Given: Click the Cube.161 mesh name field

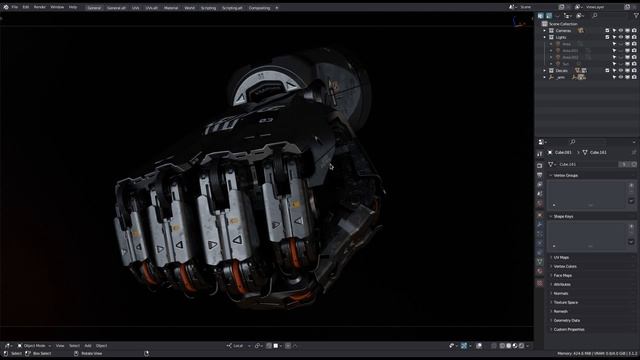Looking at the screenshot, I should 587,164.
